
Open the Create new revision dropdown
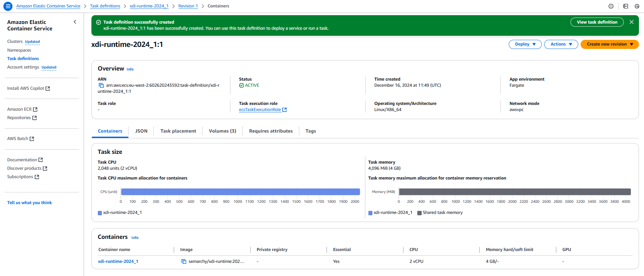[610, 44]
